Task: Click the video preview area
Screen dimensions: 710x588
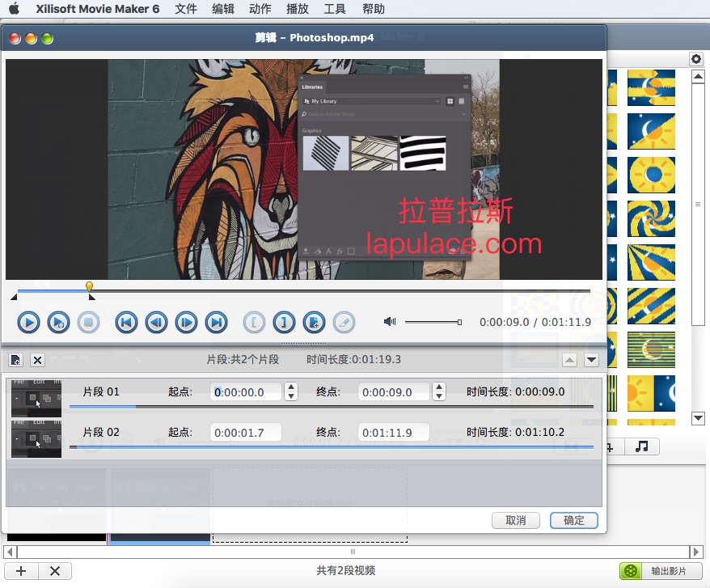Action: point(304,169)
